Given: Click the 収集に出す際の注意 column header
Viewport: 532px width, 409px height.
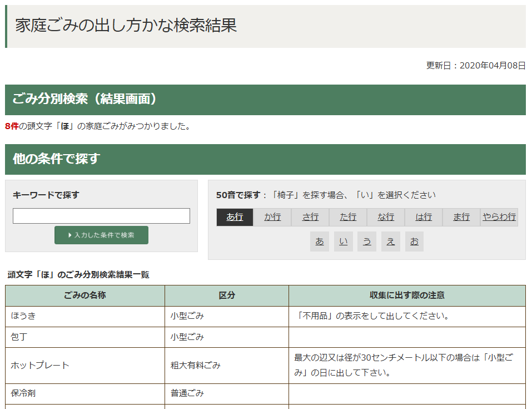Looking at the screenshot, I should point(407,295).
